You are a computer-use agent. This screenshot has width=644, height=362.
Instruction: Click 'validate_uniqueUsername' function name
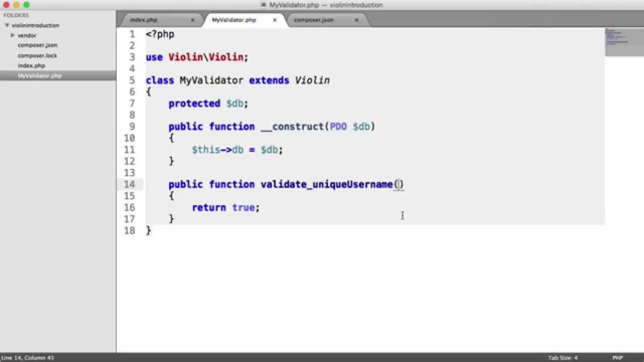tap(327, 185)
